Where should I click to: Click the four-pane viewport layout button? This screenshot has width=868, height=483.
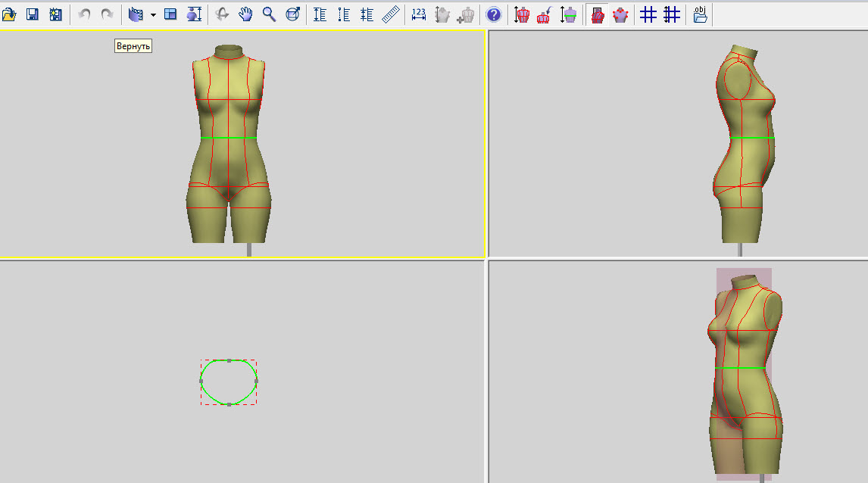click(x=170, y=14)
